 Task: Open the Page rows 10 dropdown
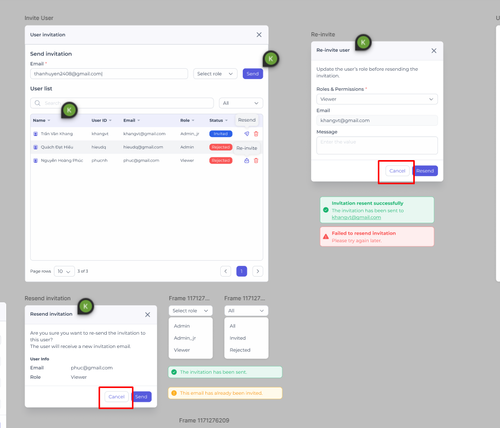pyautogui.click(x=64, y=271)
